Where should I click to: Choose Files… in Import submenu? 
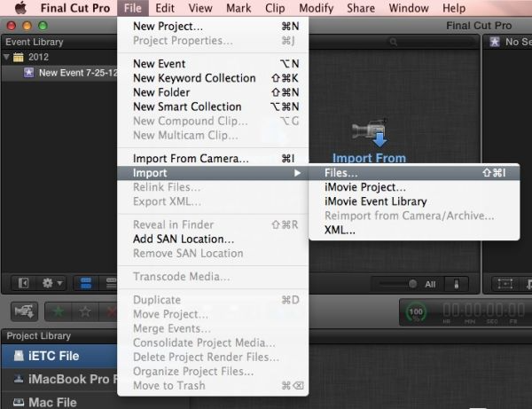[414, 173]
